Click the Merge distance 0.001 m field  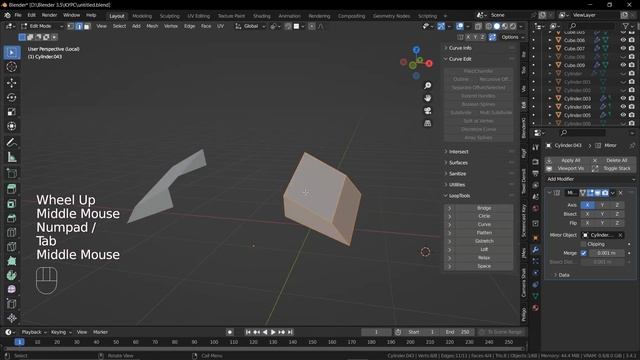point(607,253)
